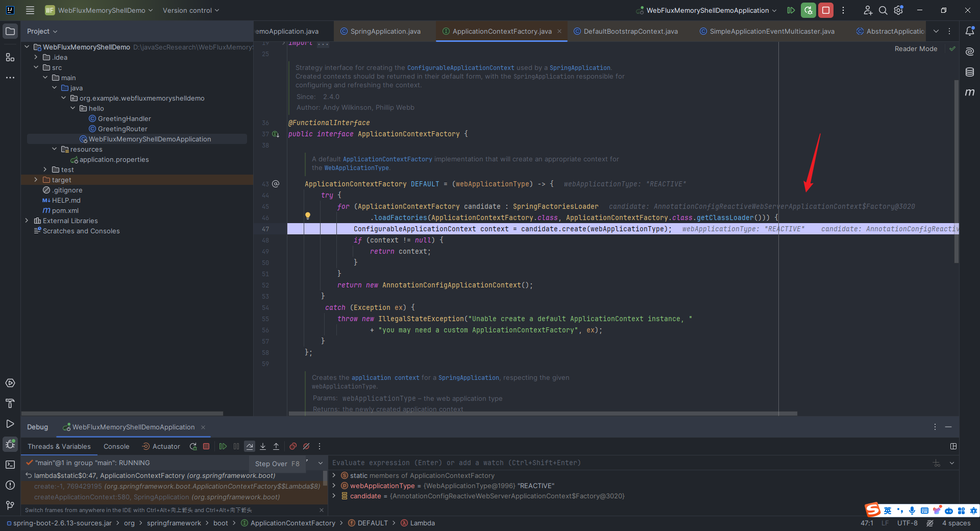Show hidden editor tabs dropdown
The height and width of the screenshot is (531, 980).
pos(936,31)
